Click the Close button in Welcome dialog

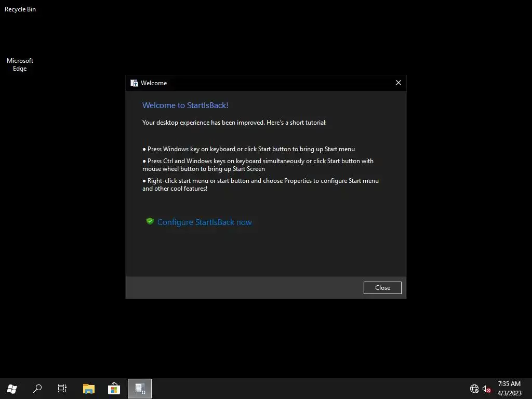pyautogui.click(x=382, y=288)
